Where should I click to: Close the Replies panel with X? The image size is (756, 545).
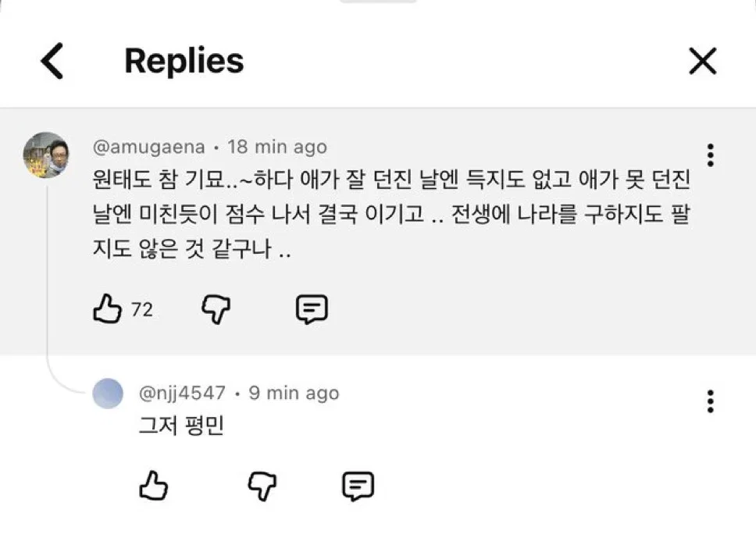(x=702, y=61)
